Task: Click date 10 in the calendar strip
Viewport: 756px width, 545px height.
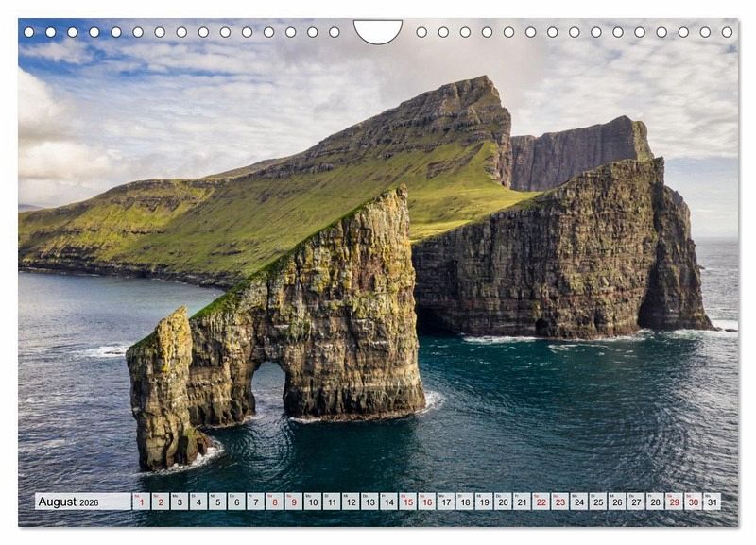Action: tap(313, 502)
